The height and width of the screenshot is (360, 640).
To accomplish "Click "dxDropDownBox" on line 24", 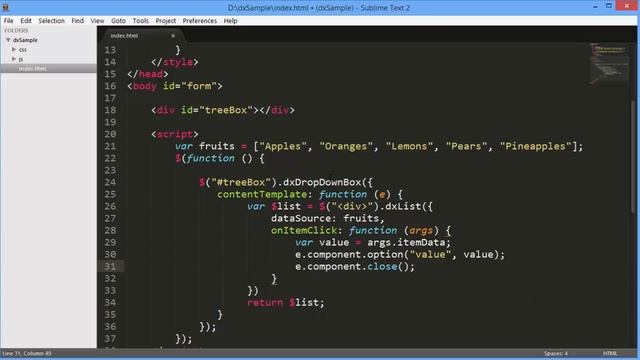I will coord(322,182).
